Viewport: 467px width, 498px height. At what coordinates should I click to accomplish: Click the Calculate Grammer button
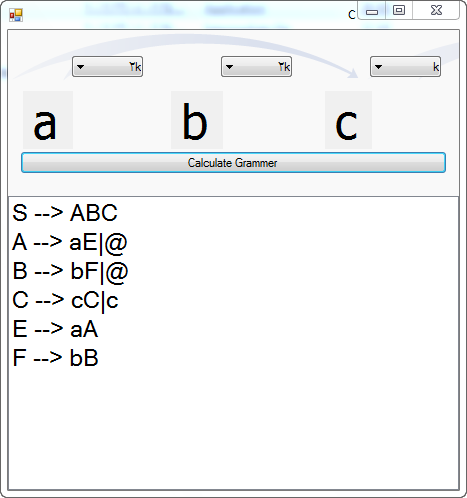(233, 163)
